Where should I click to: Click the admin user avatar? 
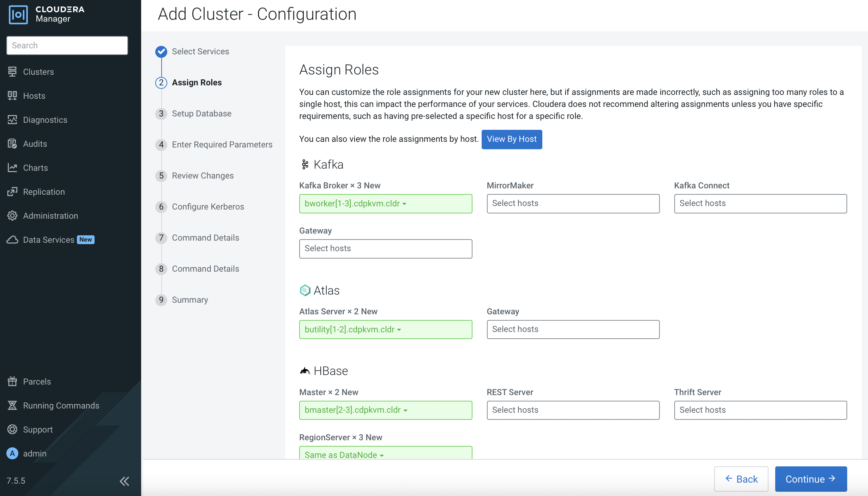tap(12, 453)
